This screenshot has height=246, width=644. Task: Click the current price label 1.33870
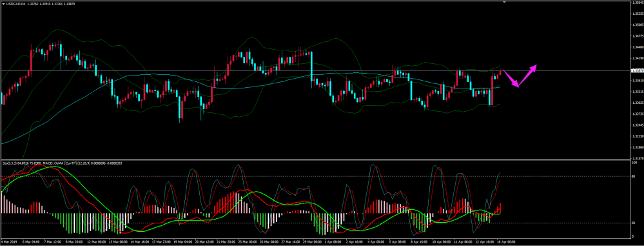(x=637, y=71)
